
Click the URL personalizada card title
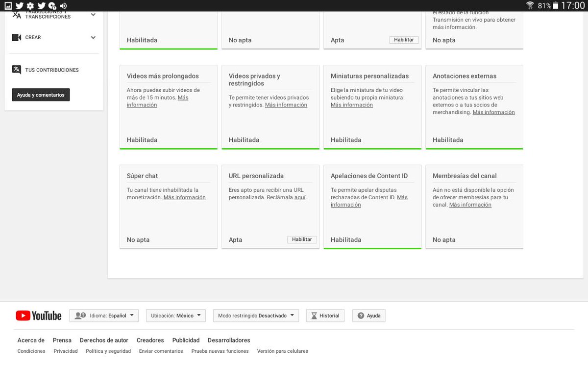[256, 176]
